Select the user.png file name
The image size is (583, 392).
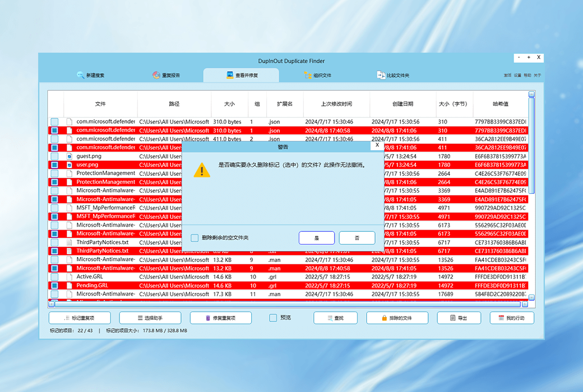tap(87, 165)
